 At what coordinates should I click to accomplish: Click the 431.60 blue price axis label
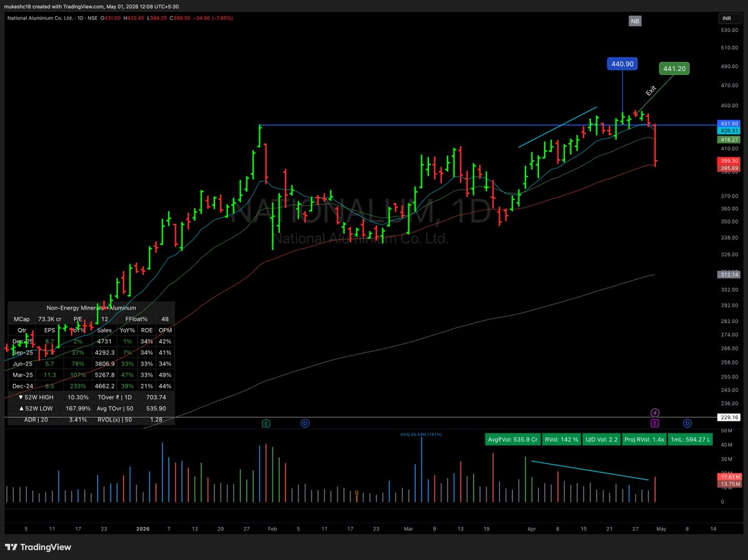pos(727,124)
